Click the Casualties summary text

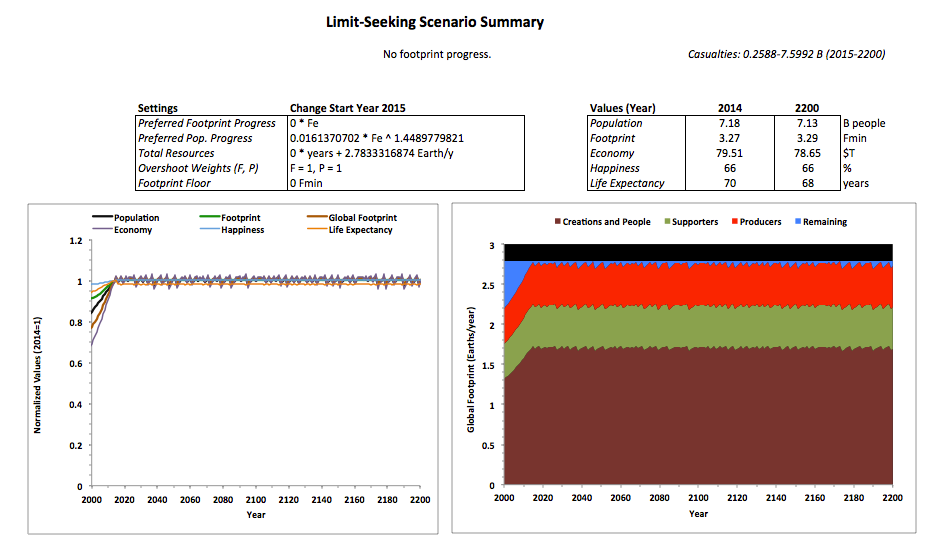[x=786, y=54]
